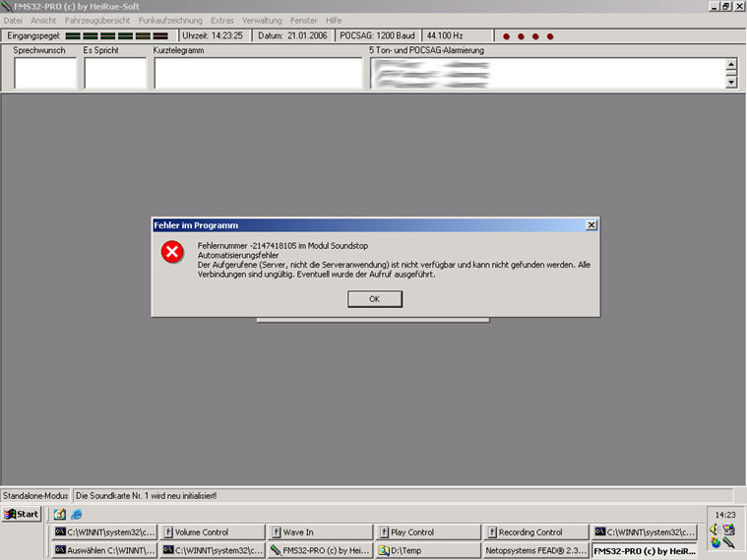Open the Extras menu
Viewport: 747px width, 560px height.
tap(222, 21)
